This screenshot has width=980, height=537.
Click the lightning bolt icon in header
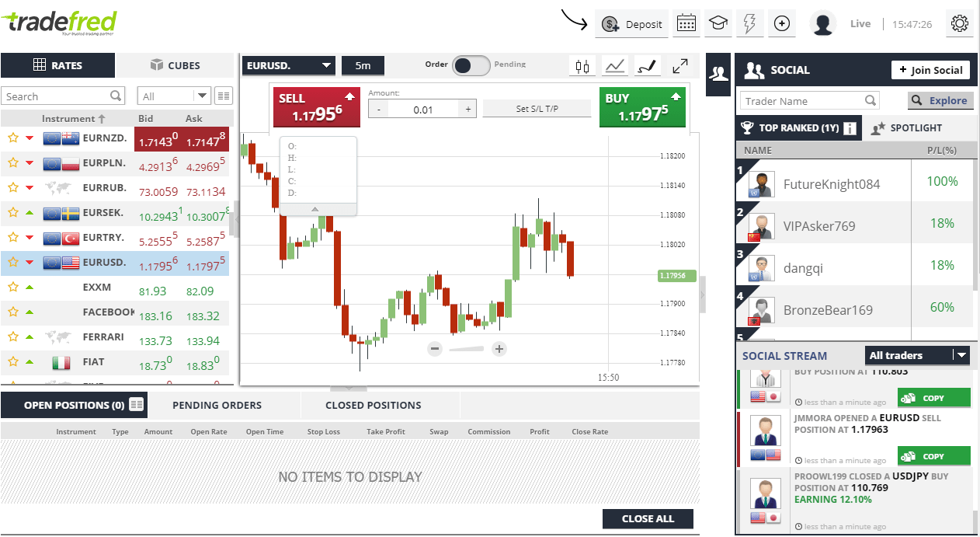[749, 23]
